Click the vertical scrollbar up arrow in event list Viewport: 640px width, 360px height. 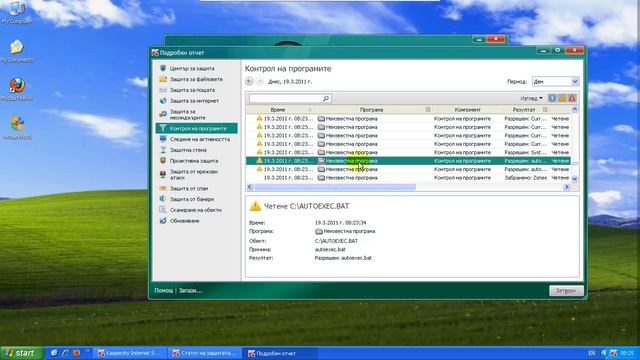click(x=574, y=109)
